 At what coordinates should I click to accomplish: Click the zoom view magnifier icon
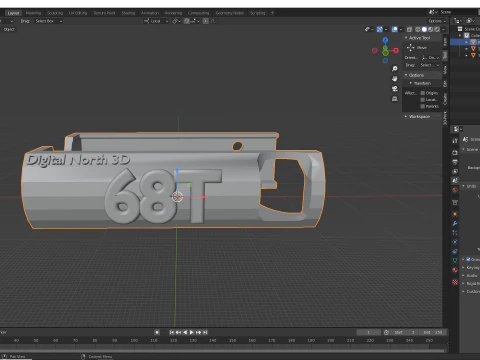click(395, 69)
